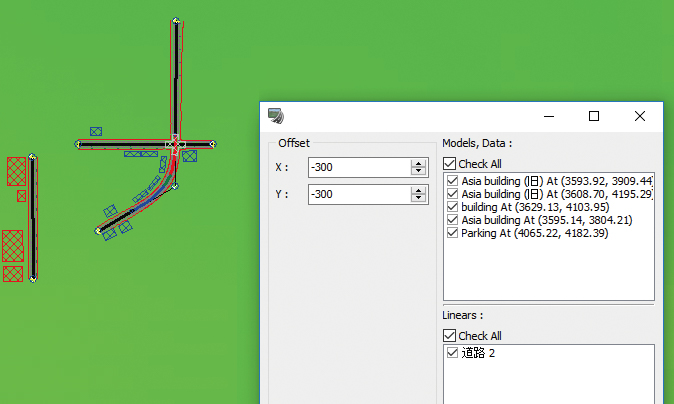Select the top node of the vertical road

(176, 21)
